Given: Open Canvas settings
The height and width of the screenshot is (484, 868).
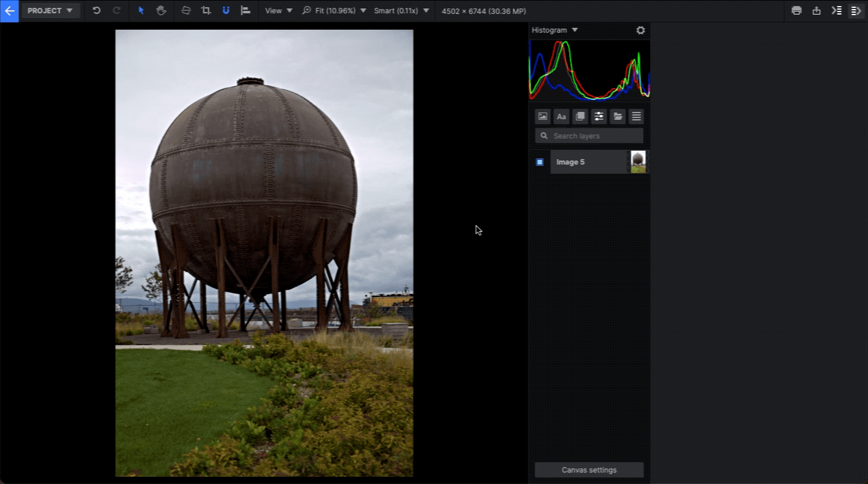Looking at the screenshot, I should tap(588, 469).
